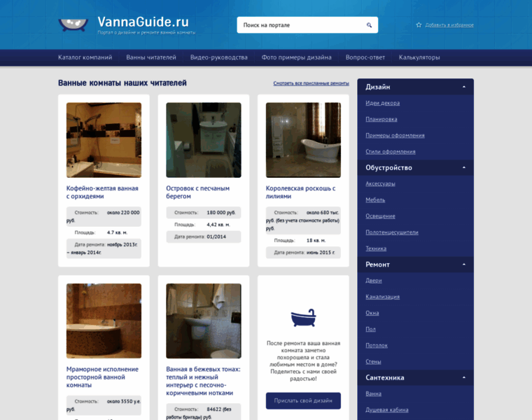Open Кофейно-желтая ванная с орхидеями title
The height and width of the screenshot is (420, 532).
click(102, 192)
